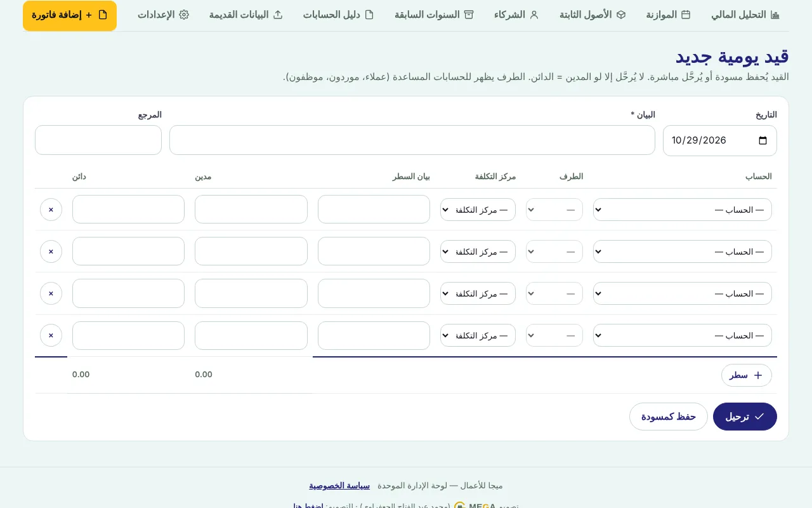Image resolution: width=812 pixels, height=508 pixels.
Task: Remove the second journal line with ×
Action: pos(51,251)
